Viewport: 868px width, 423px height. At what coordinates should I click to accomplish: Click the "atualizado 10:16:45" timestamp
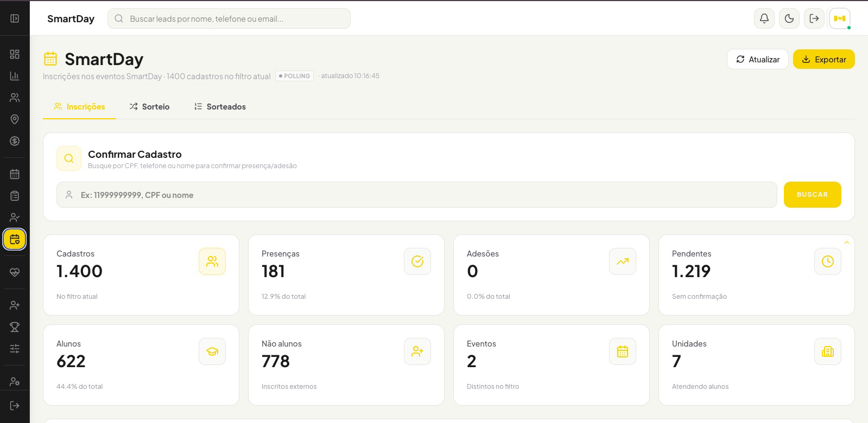point(350,76)
